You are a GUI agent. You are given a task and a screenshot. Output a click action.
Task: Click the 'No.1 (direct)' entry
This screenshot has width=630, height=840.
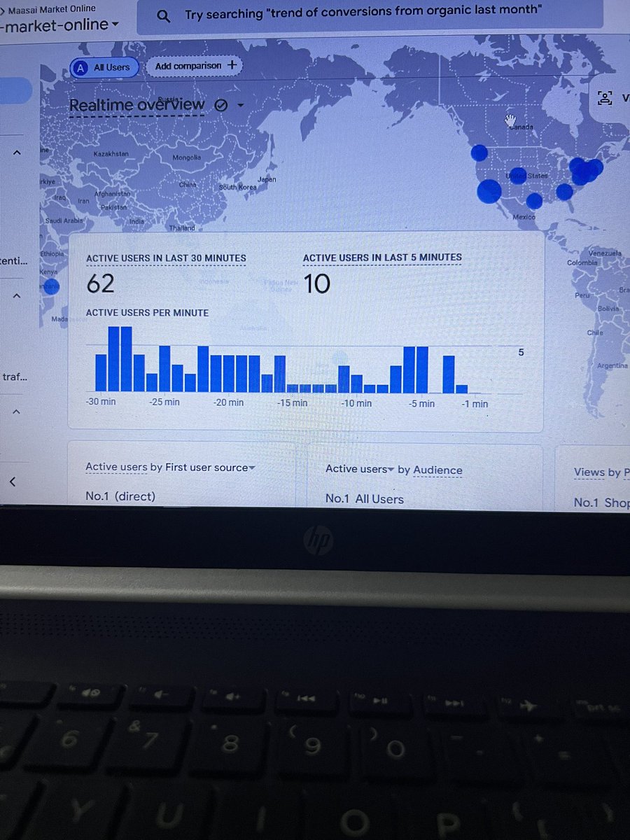pyautogui.click(x=120, y=497)
